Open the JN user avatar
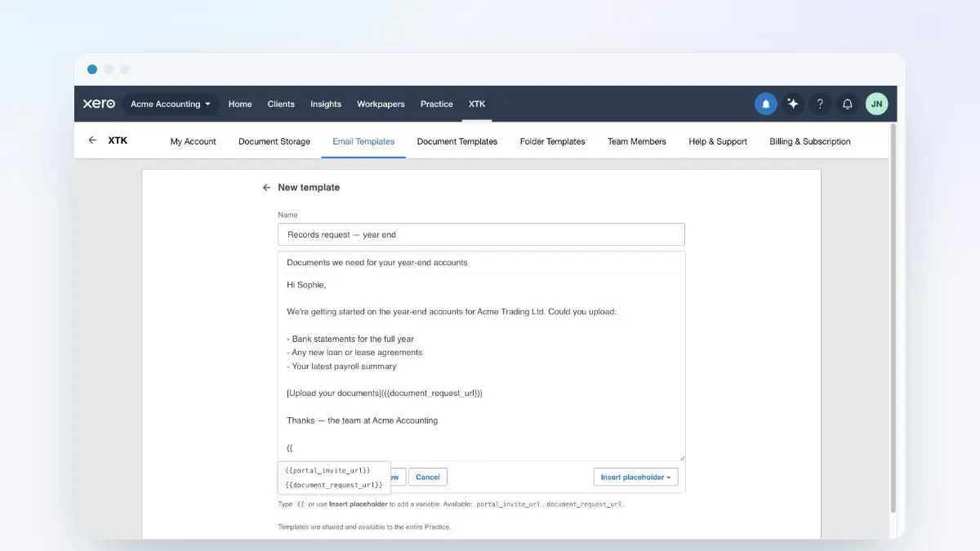 pyautogui.click(x=876, y=104)
